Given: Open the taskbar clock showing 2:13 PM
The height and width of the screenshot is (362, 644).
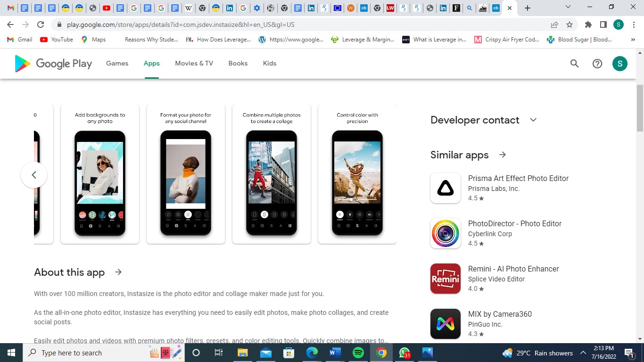Looking at the screenshot, I should click(x=604, y=353).
